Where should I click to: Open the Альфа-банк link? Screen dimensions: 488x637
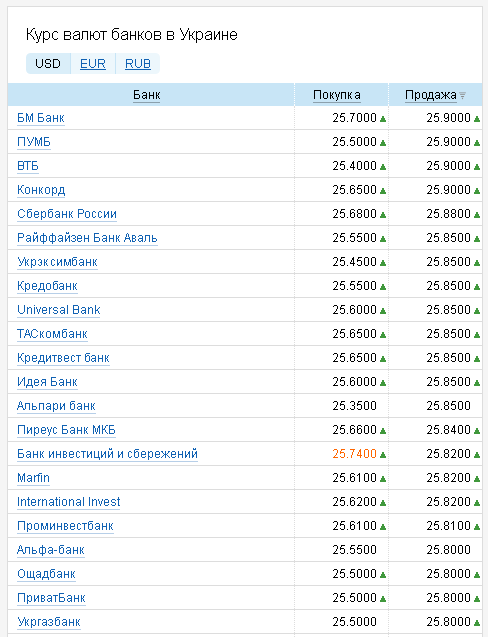51,550
